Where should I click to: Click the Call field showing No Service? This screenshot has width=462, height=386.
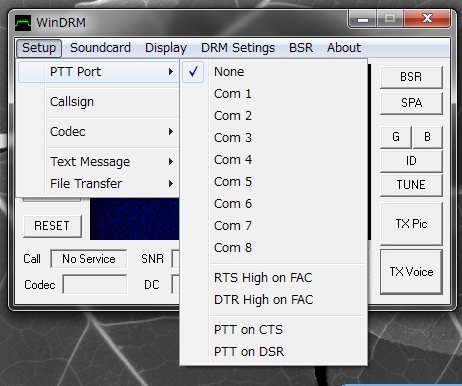tap(88, 259)
